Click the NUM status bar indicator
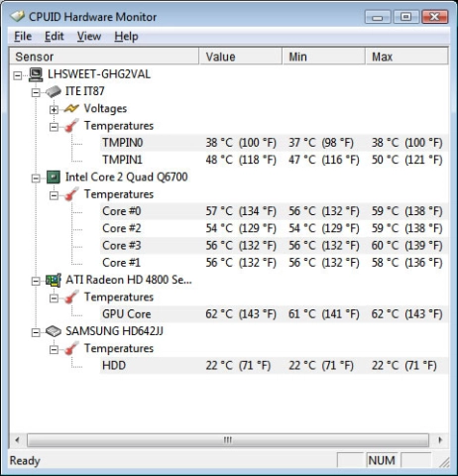This screenshot has height=476, width=458. point(382,460)
